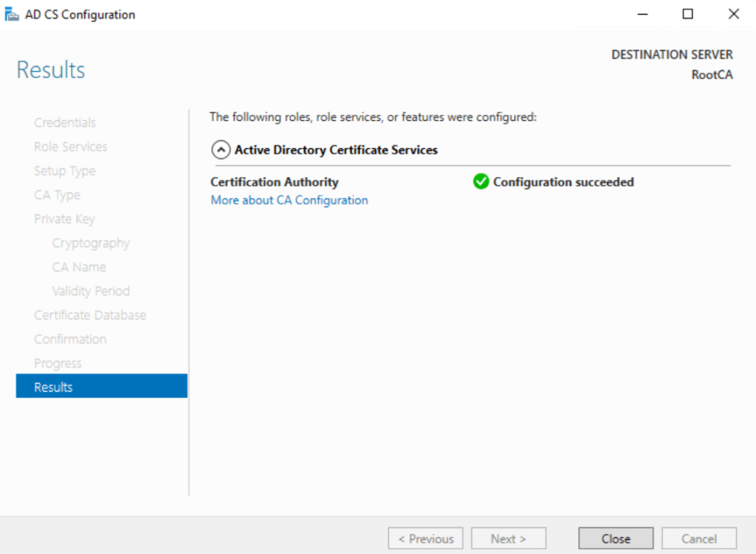Select the Private Key step
756x554 pixels.
point(65,218)
